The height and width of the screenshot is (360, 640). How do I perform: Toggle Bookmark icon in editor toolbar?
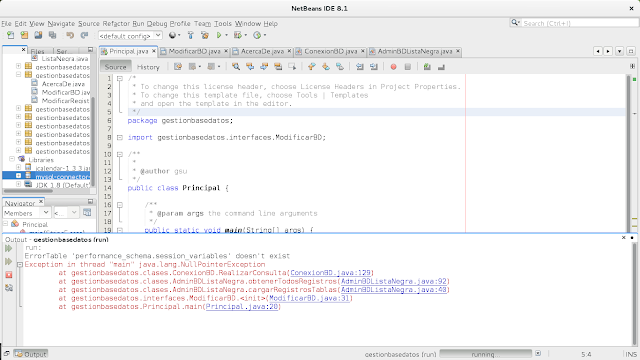[x=340, y=67]
